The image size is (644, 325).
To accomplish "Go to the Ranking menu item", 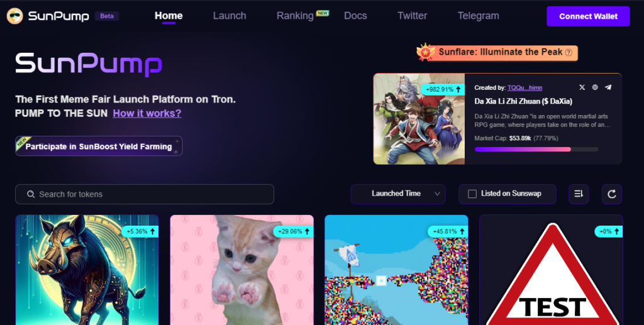I will (295, 16).
